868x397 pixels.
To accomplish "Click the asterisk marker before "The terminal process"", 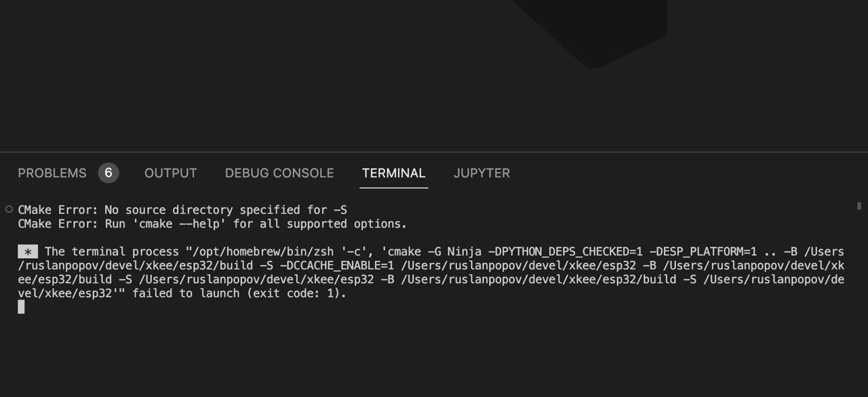I will 28,252.
